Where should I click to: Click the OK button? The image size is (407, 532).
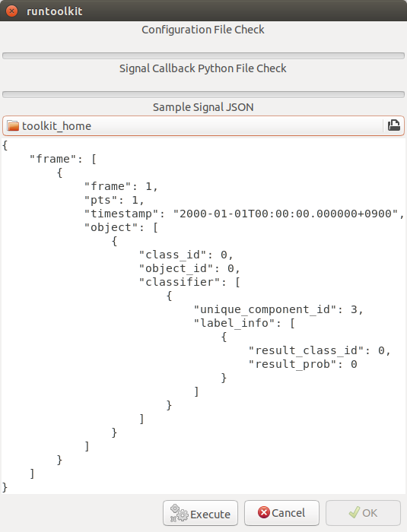tap(363, 513)
